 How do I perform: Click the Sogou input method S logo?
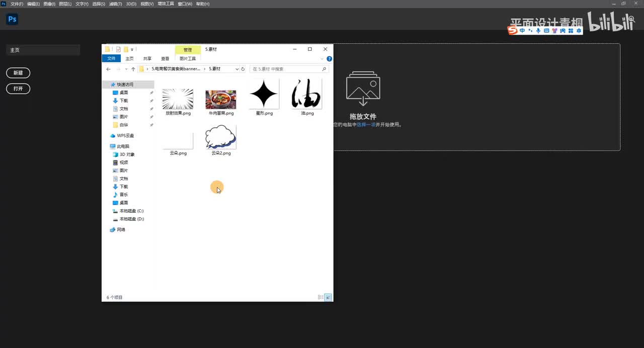pyautogui.click(x=513, y=31)
